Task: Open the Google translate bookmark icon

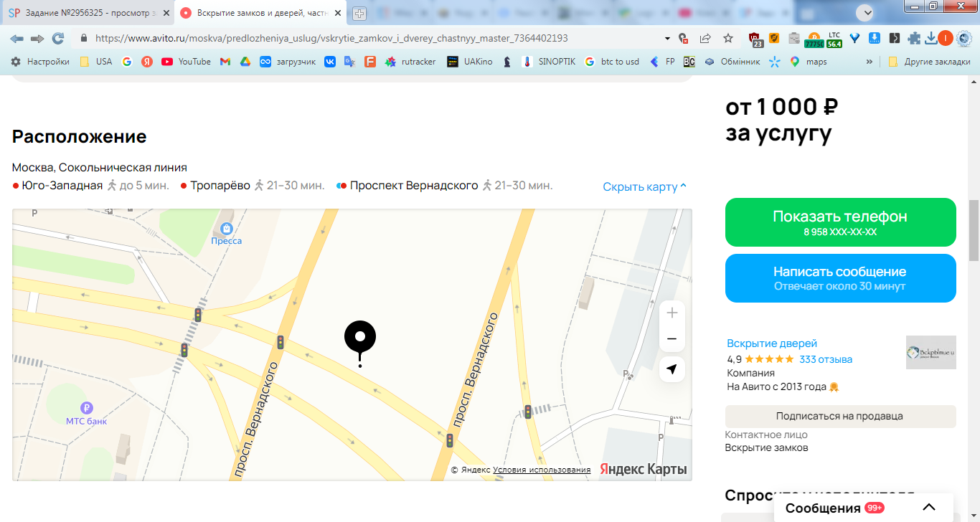Action: (349, 62)
